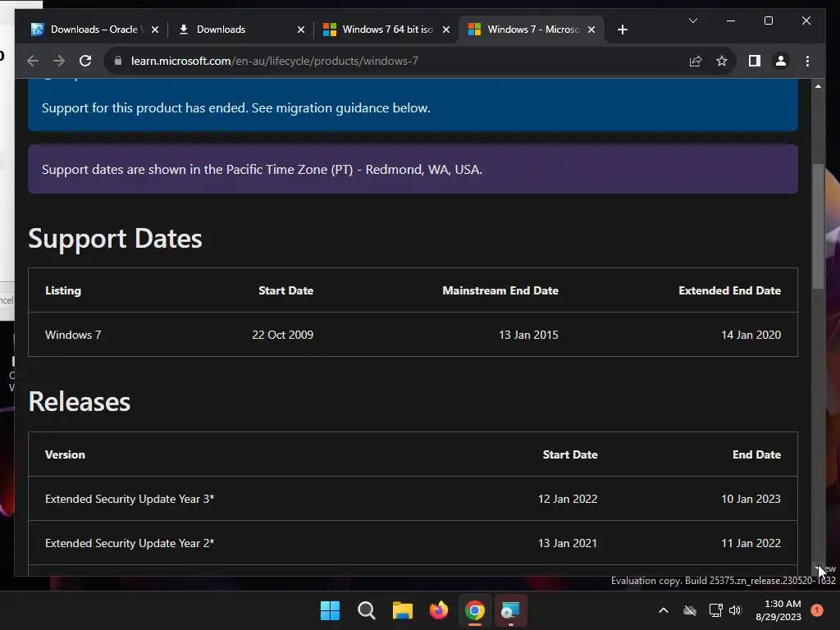Launch Firefox from the taskbar
The width and height of the screenshot is (840, 630).
(x=439, y=610)
